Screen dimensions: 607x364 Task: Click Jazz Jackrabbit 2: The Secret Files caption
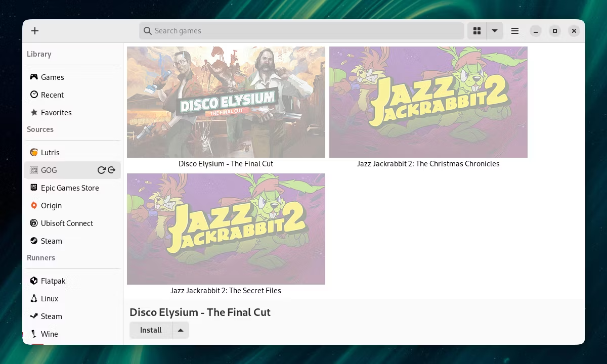coord(226,291)
